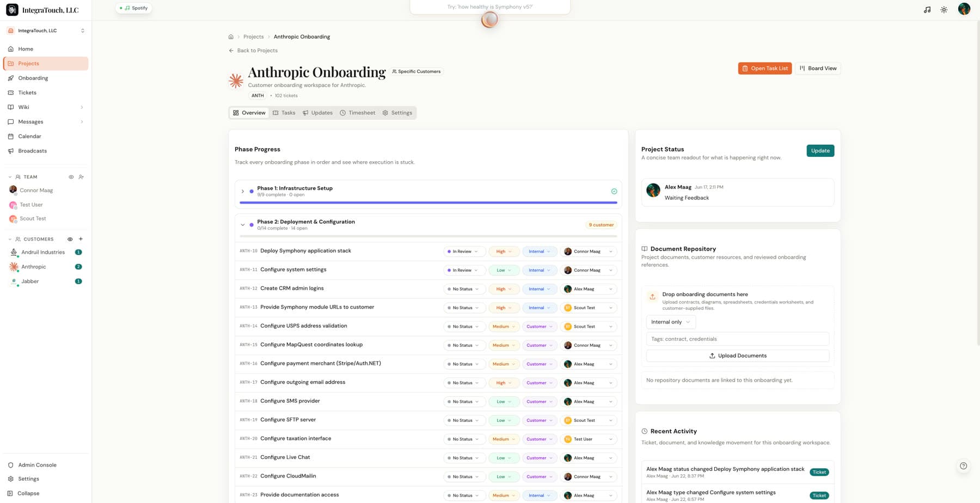Open status dropdown for Deploy Symphony application stack

(x=464, y=251)
